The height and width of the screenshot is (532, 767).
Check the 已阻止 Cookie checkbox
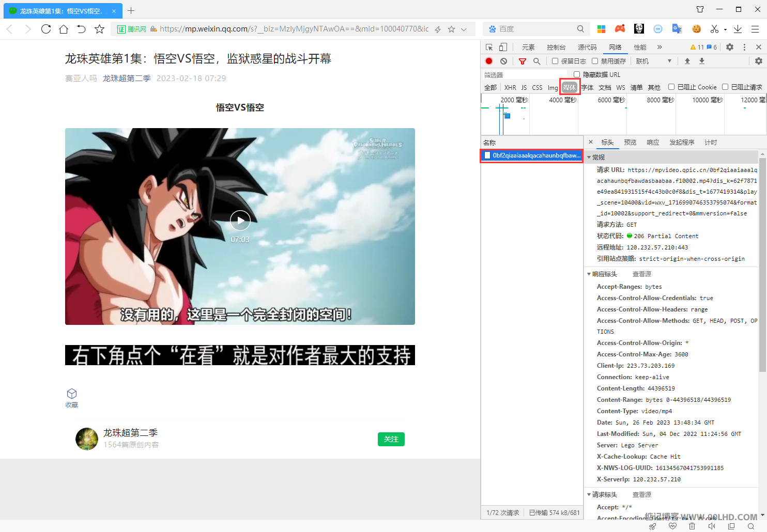(671, 87)
